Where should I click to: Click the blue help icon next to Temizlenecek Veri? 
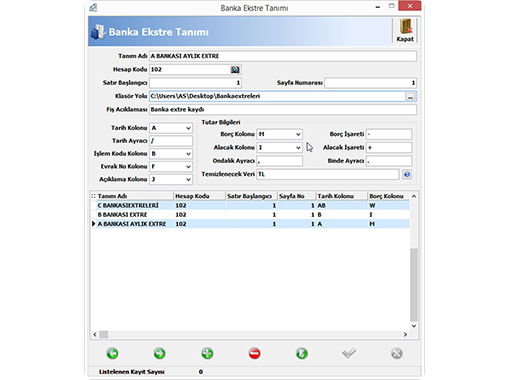407,174
